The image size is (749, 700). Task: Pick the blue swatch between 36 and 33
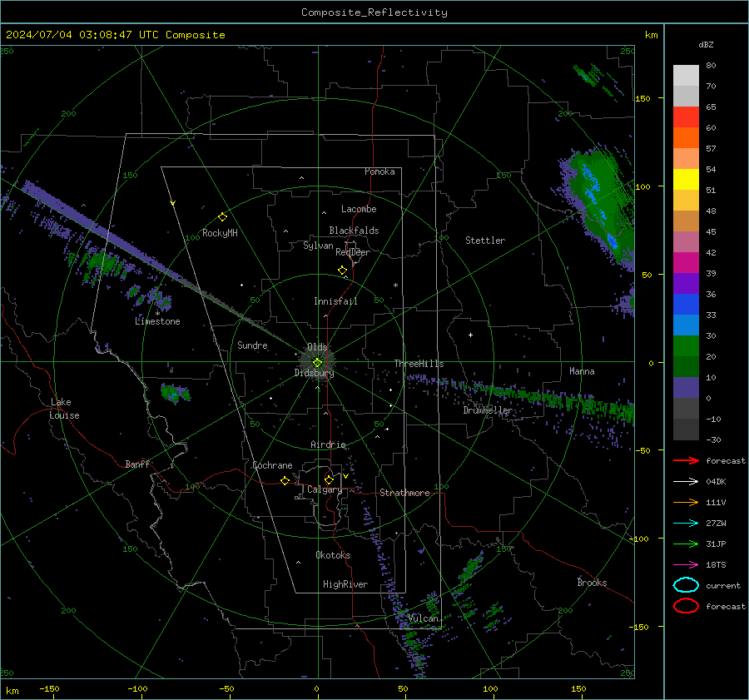(686, 305)
